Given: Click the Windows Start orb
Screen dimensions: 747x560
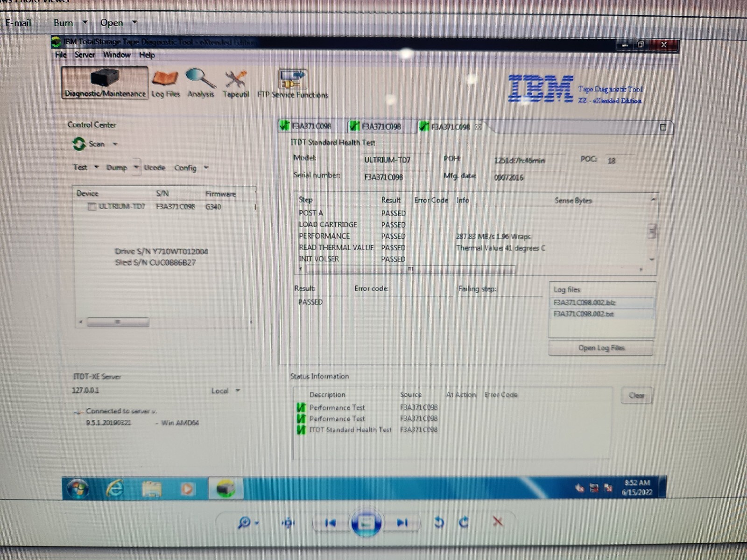Looking at the screenshot, I should (x=78, y=489).
